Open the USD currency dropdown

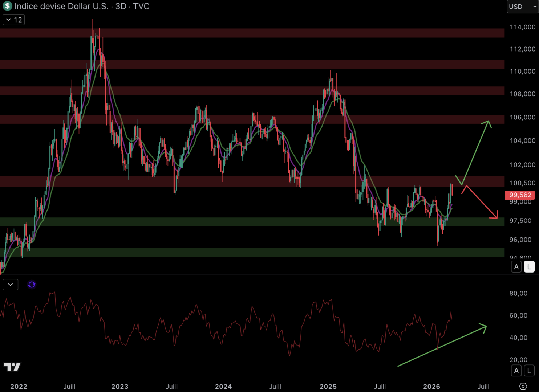pyautogui.click(x=522, y=7)
